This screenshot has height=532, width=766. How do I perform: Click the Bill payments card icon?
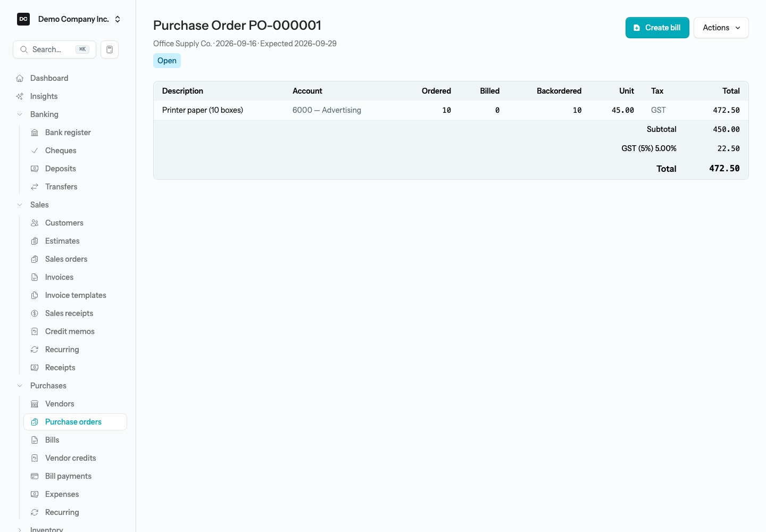(35, 476)
